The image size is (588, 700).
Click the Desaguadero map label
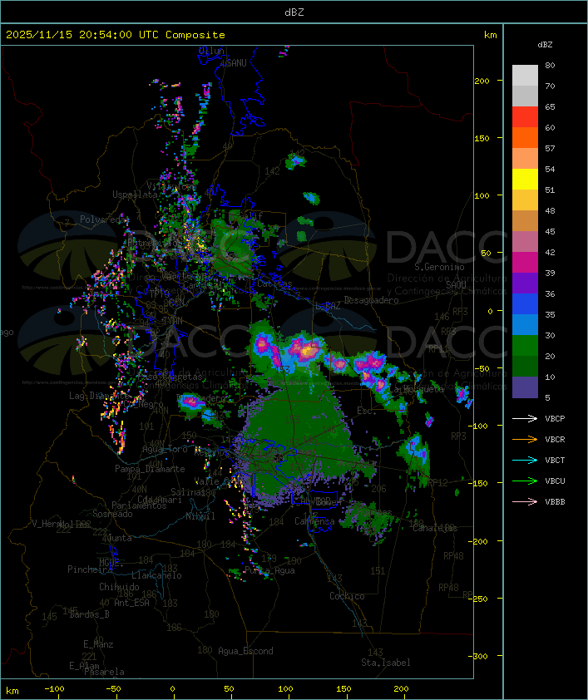click(x=371, y=300)
